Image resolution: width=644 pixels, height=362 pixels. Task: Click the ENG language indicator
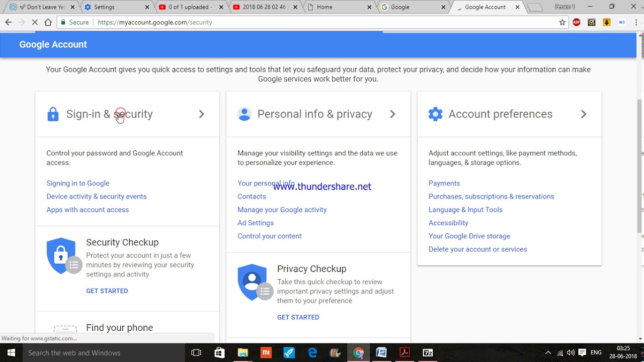point(596,353)
